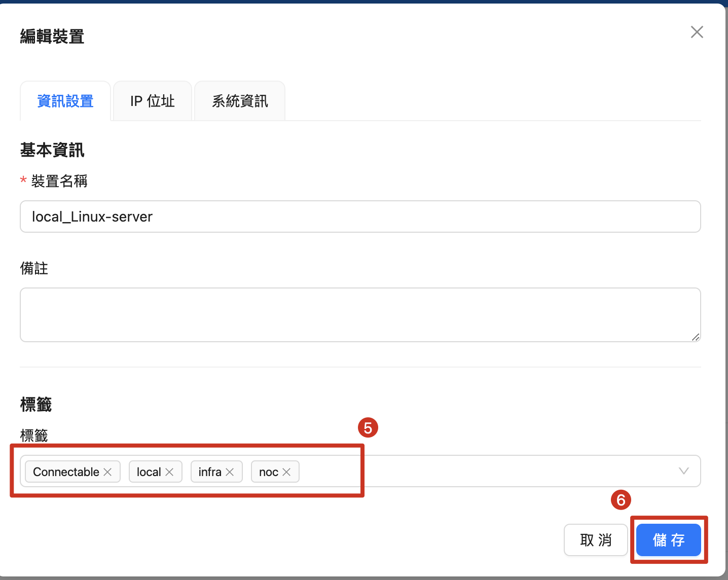This screenshot has height=580, width=728.
Task: Switch to the 資訊設置 tab
Action: (x=65, y=101)
